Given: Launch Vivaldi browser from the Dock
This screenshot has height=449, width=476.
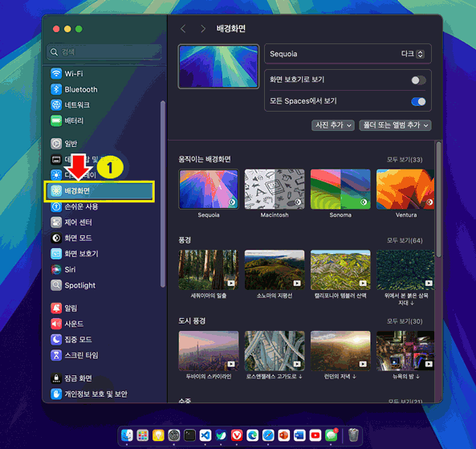Looking at the screenshot, I should point(237,435).
